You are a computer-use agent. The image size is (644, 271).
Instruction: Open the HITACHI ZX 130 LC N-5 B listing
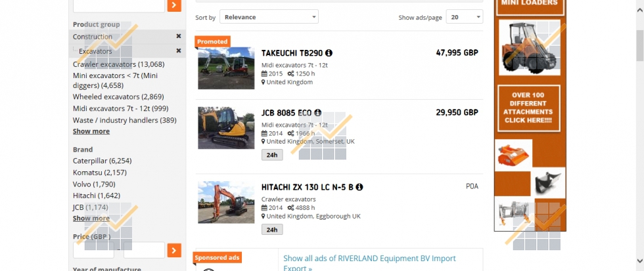coord(308,187)
